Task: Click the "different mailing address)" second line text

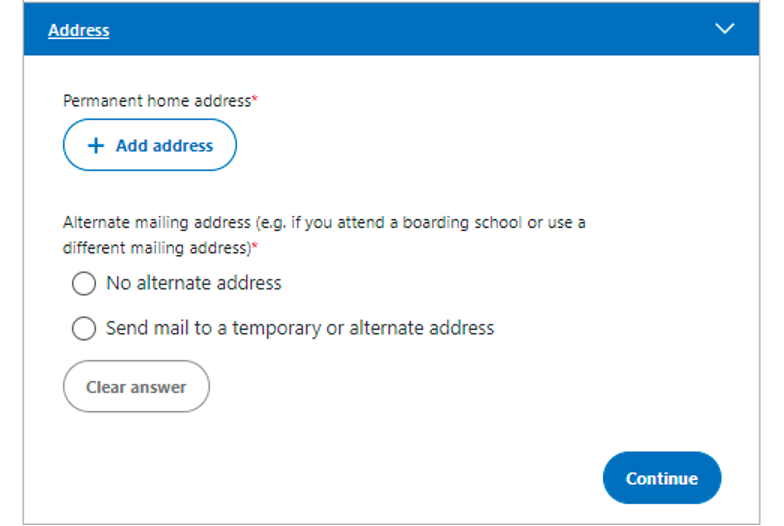Action: [x=156, y=247]
